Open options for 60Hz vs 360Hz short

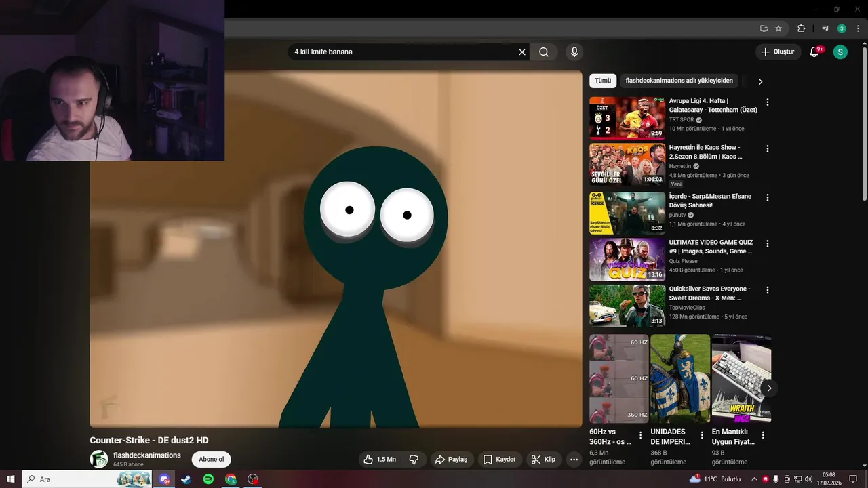[640, 435]
